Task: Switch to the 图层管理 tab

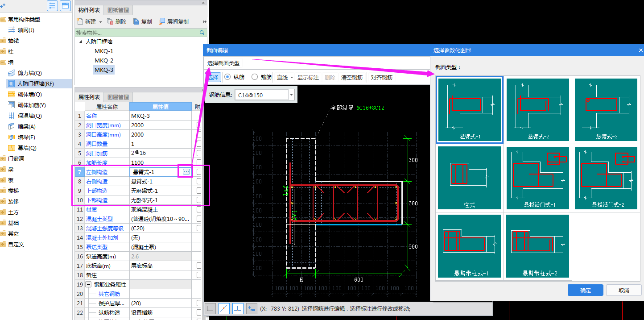Action: pos(118,97)
